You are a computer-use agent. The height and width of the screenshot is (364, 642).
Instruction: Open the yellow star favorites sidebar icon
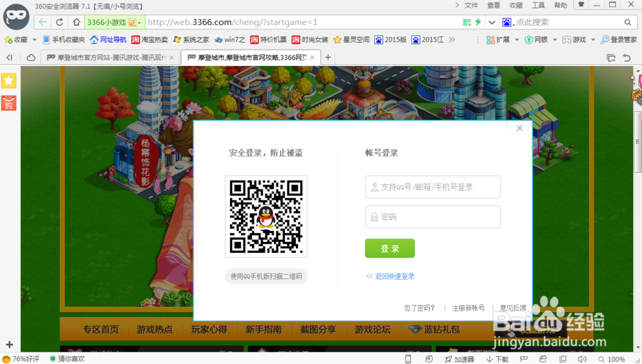tap(8, 81)
